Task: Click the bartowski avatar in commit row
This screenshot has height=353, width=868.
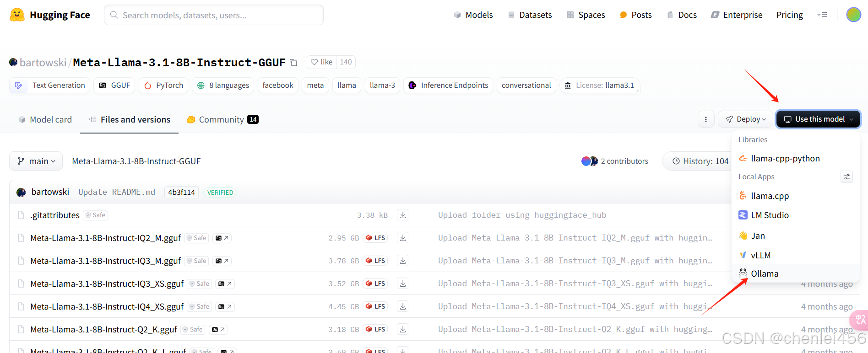Action: tap(21, 192)
